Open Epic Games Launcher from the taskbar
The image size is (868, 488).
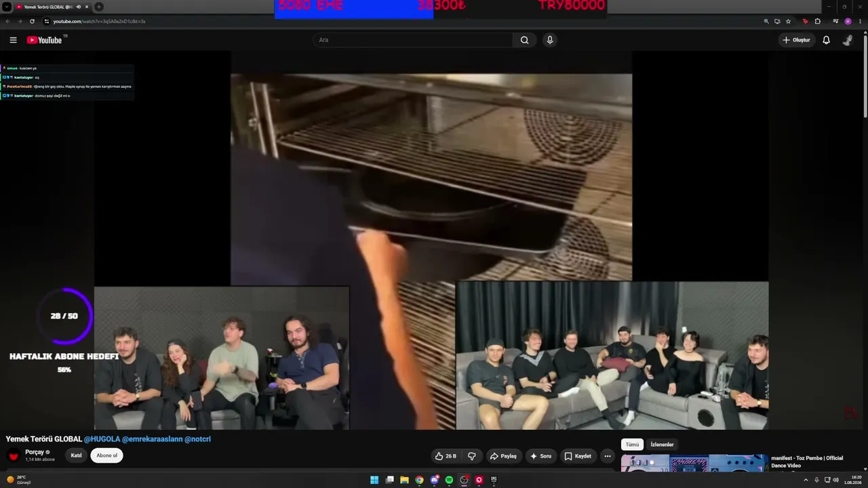coord(494,480)
